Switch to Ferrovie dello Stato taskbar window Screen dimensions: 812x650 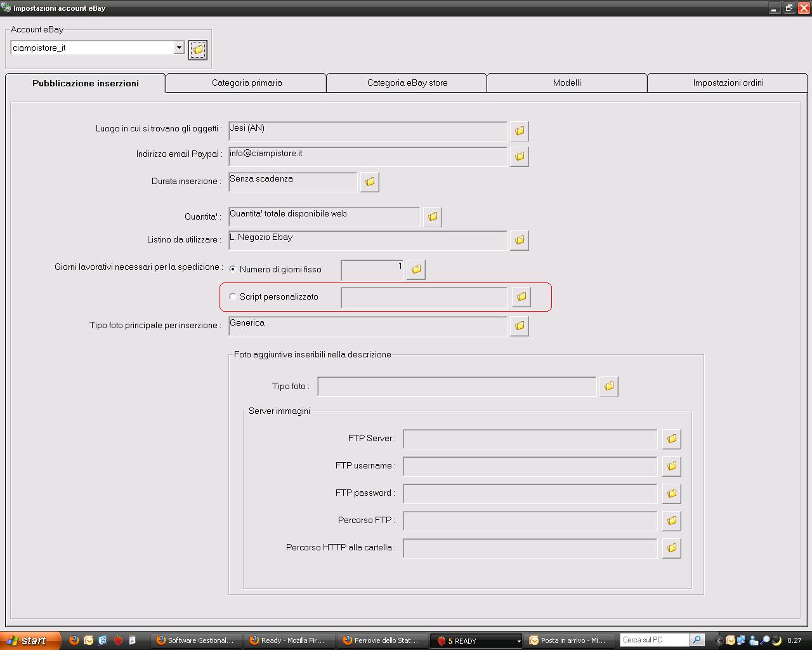[x=383, y=640]
